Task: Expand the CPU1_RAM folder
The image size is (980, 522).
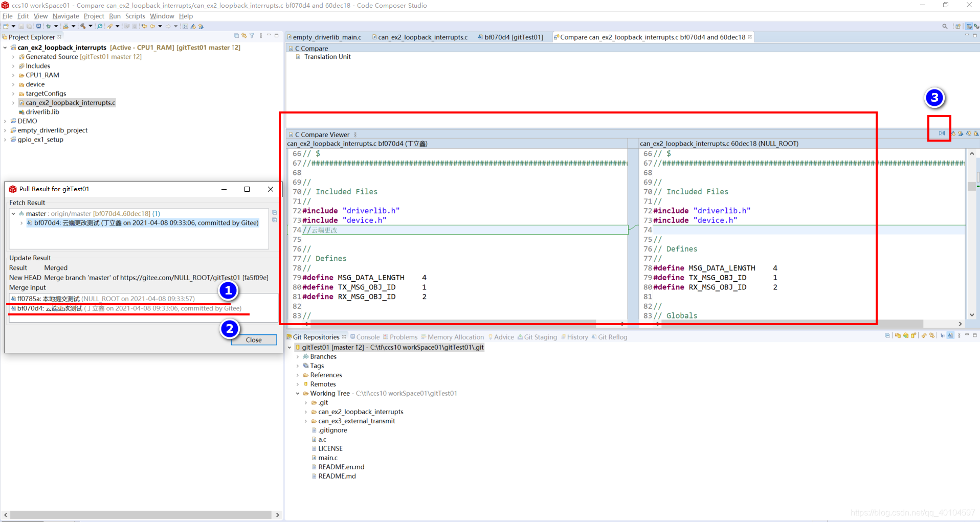Action: pyautogui.click(x=13, y=75)
